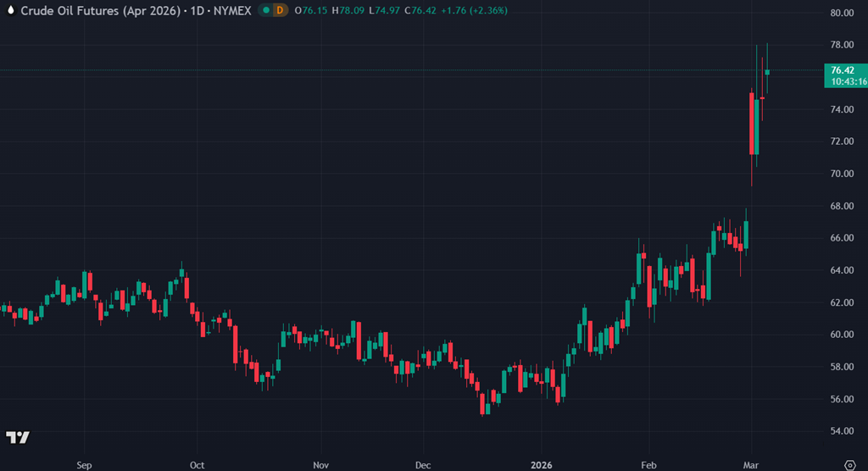Open chart settings via hexagon gear icon
Image resolution: width=868 pixels, height=471 pixels.
850,465
